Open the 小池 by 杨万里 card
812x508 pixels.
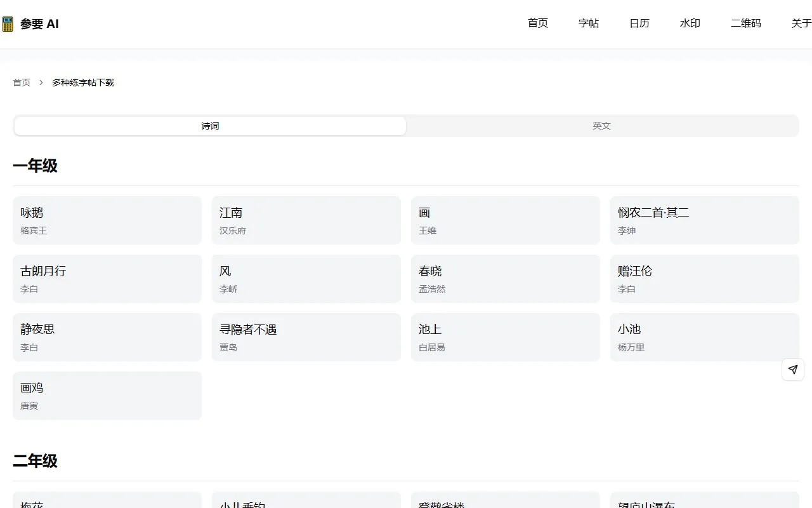point(705,337)
